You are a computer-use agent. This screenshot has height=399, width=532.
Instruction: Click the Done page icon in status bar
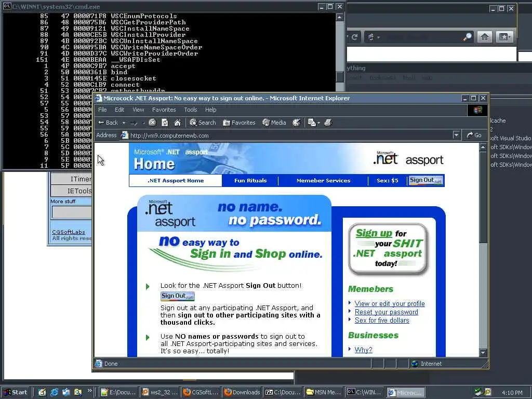click(98, 364)
